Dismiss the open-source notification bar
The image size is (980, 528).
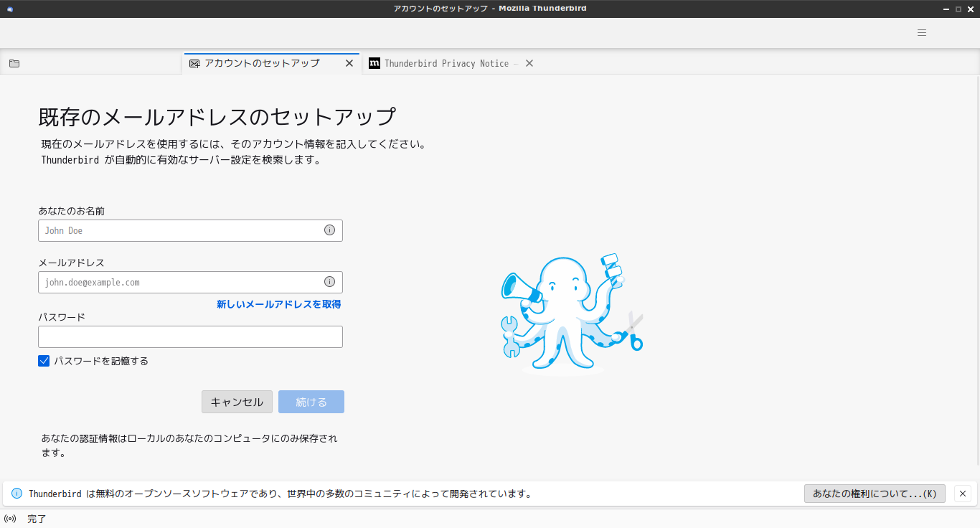click(x=963, y=494)
